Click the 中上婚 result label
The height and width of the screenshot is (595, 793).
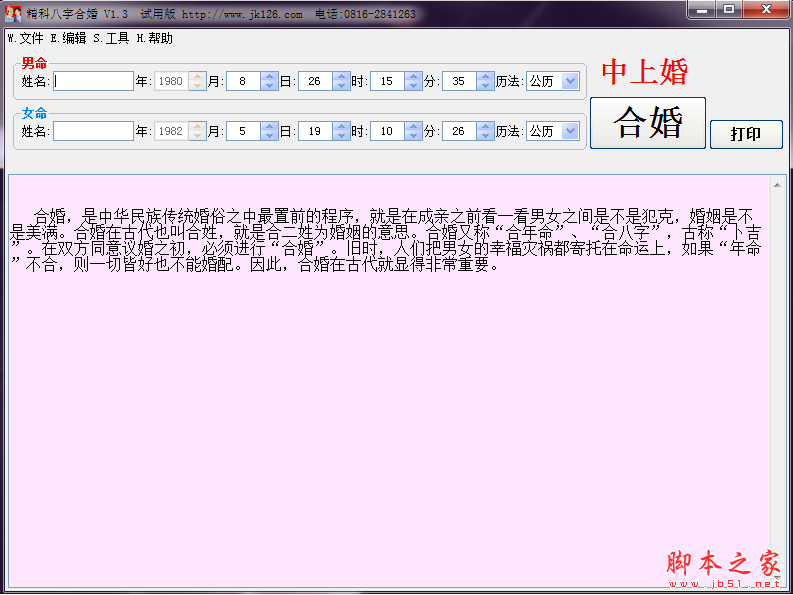click(x=645, y=71)
